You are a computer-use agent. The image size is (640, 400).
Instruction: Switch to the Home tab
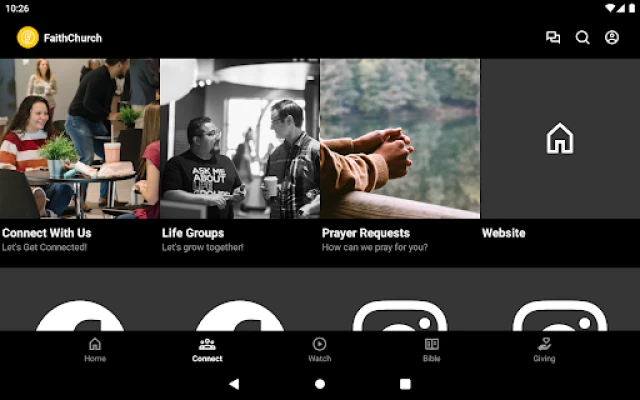click(x=95, y=349)
